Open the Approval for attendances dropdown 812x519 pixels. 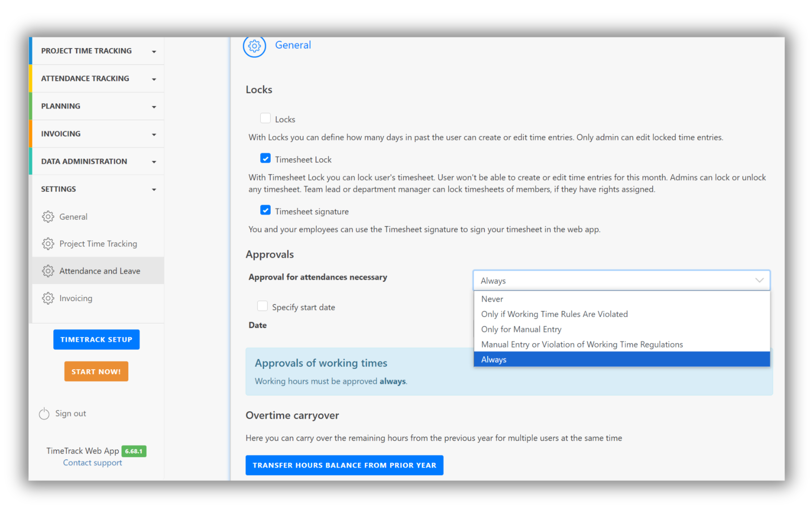[622, 280]
